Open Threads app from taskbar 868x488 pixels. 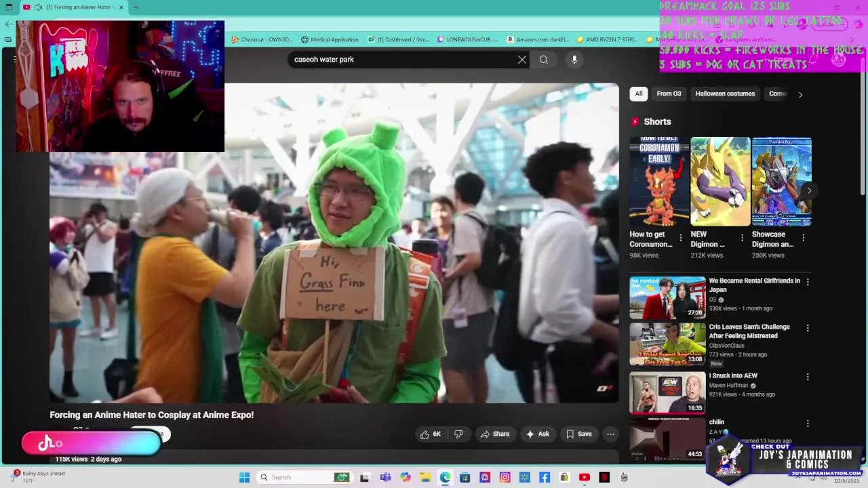(485, 477)
